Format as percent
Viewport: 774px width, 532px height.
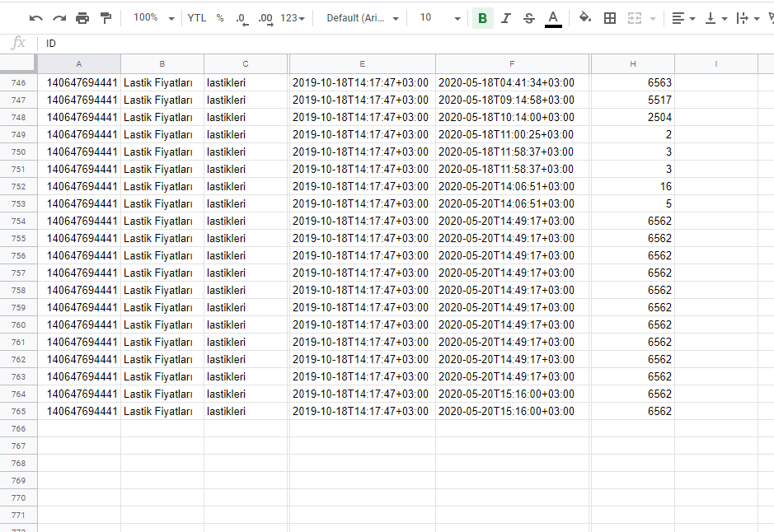pyautogui.click(x=220, y=18)
